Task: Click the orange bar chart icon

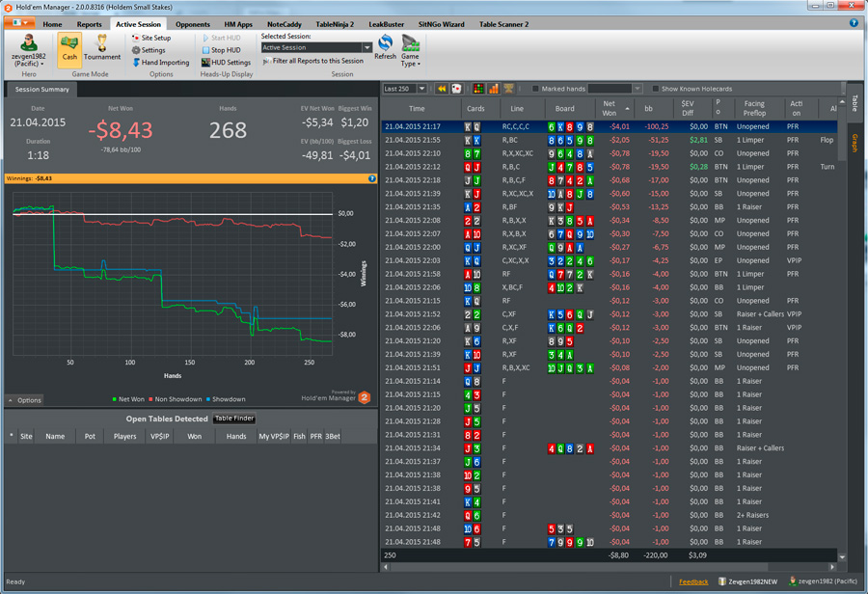Action: point(493,89)
